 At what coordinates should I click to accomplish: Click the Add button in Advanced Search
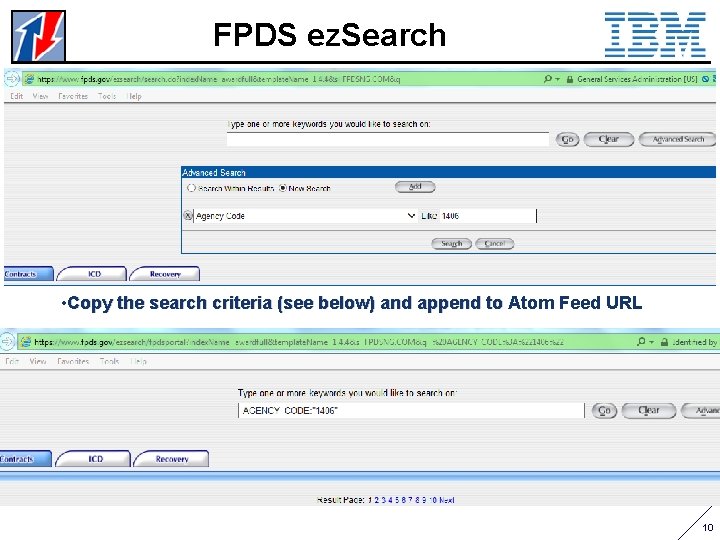415,187
